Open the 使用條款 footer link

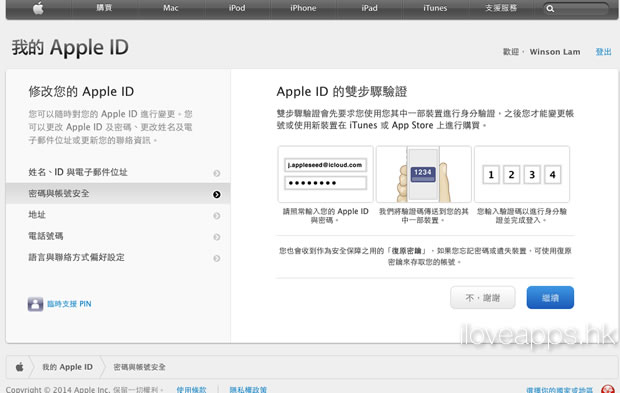click(191, 389)
